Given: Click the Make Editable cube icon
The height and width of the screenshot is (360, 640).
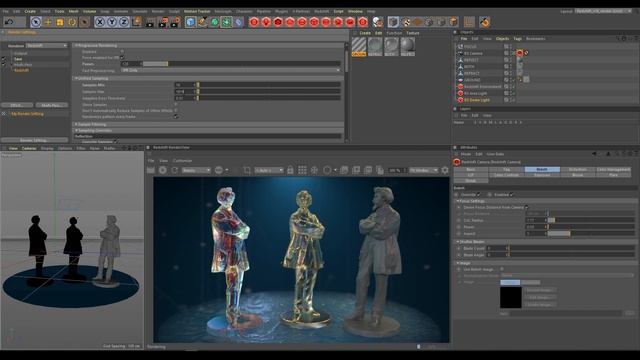Looking at the screenshot, I should pos(393,22).
